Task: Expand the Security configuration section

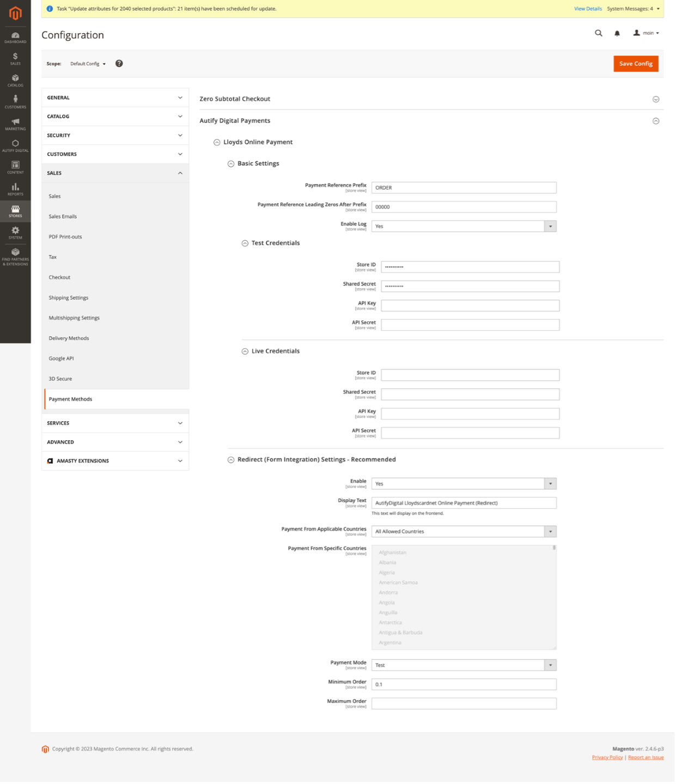Action: tap(115, 136)
